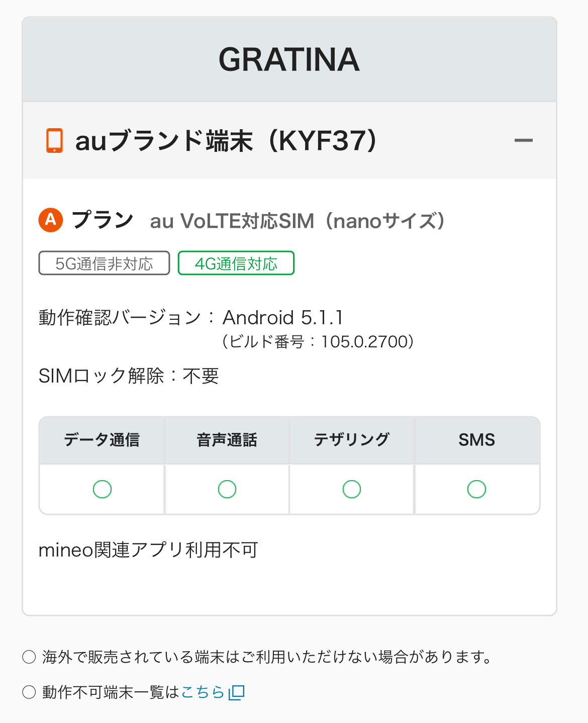Image resolution: width=588 pixels, height=723 pixels.
Task: Click the GRATINA header title
Action: 289,59
